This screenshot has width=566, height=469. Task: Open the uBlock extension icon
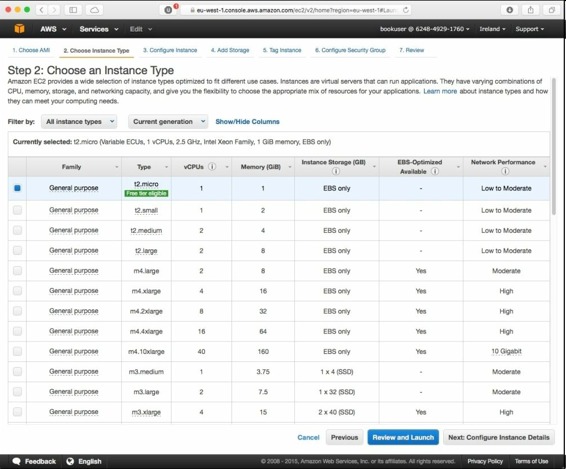coord(169,10)
